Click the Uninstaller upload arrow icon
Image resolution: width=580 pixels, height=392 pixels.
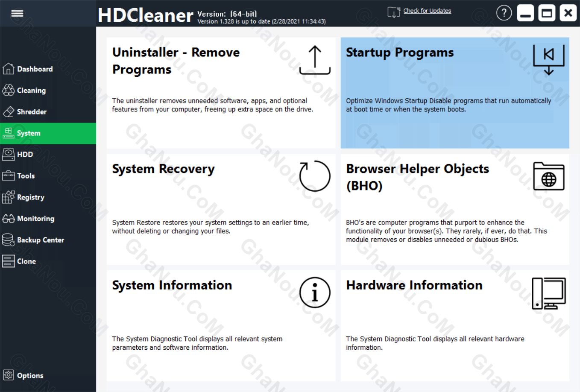coord(315,60)
